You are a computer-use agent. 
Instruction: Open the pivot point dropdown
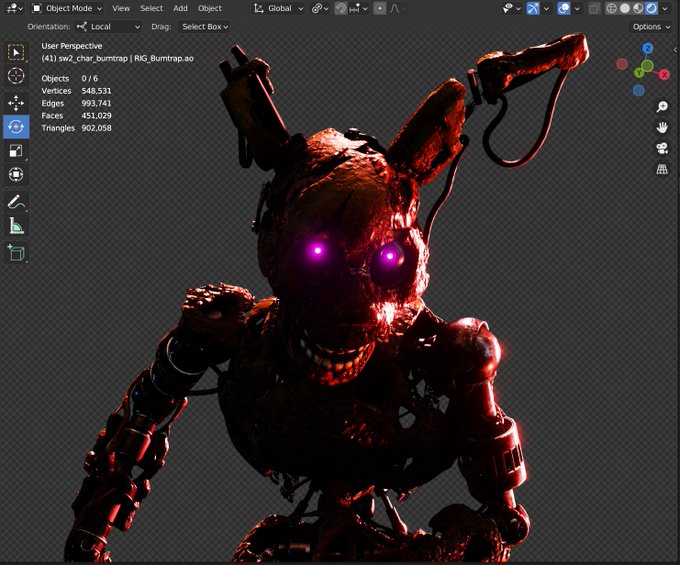(x=320, y=8)
